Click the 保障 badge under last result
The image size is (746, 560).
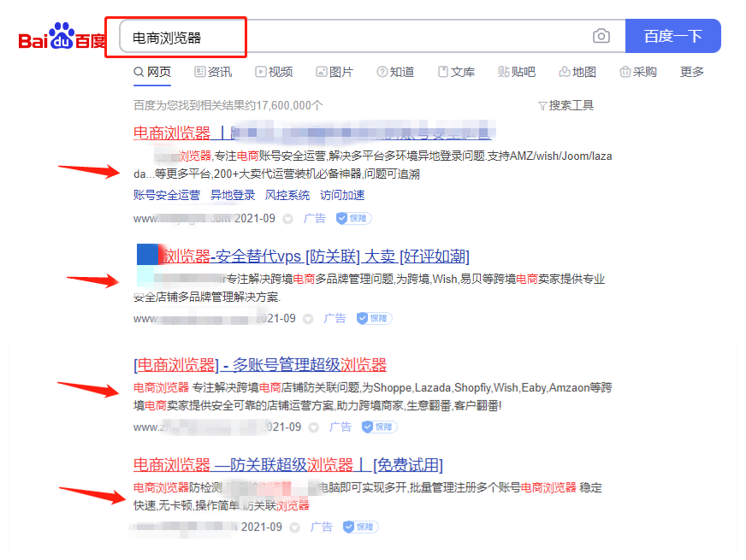pos(358,527)
